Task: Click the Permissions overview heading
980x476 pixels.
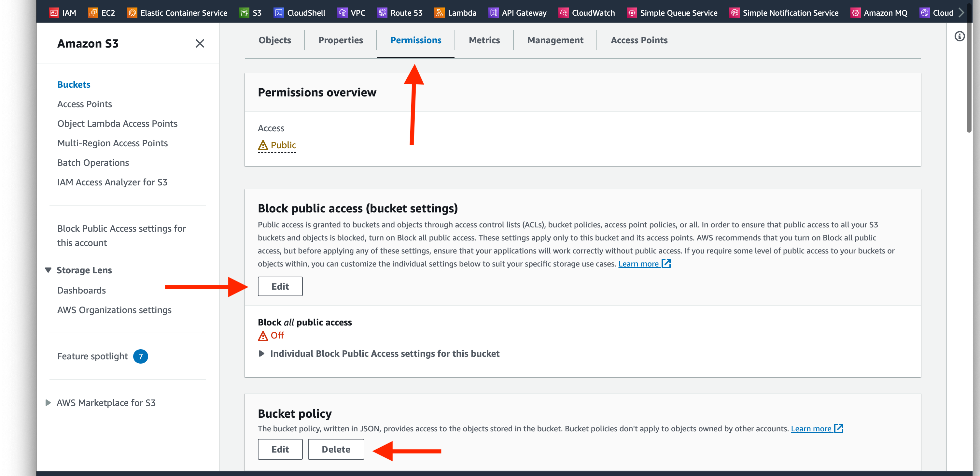Action: point(317,92)
